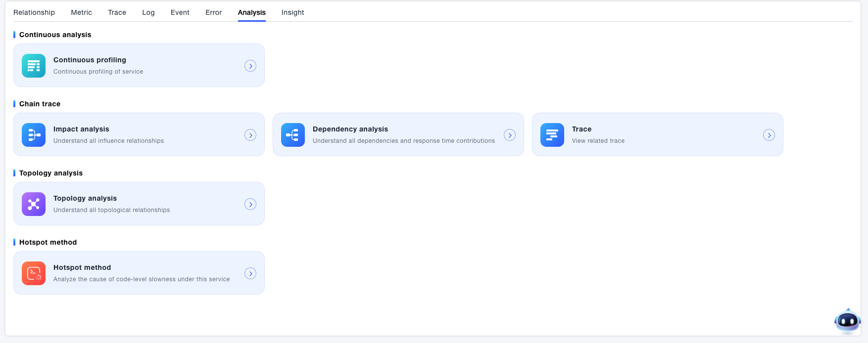Click Topology analysis card arrow
The image size is (868, 343).
[250, 204]
